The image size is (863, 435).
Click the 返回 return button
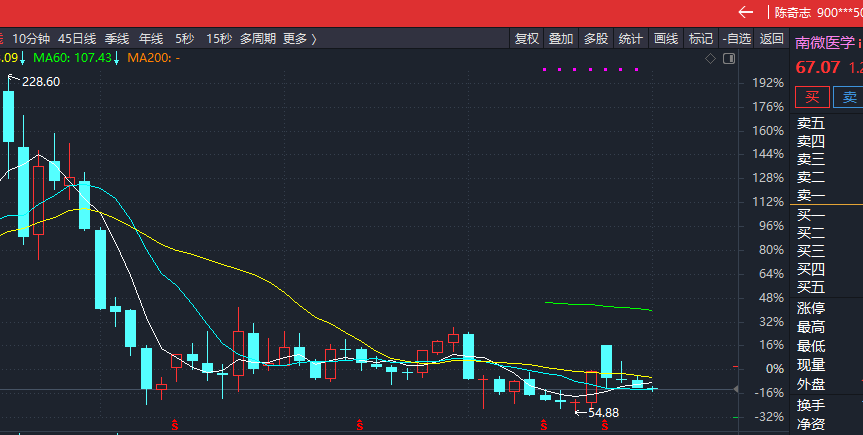coord(771,39)
